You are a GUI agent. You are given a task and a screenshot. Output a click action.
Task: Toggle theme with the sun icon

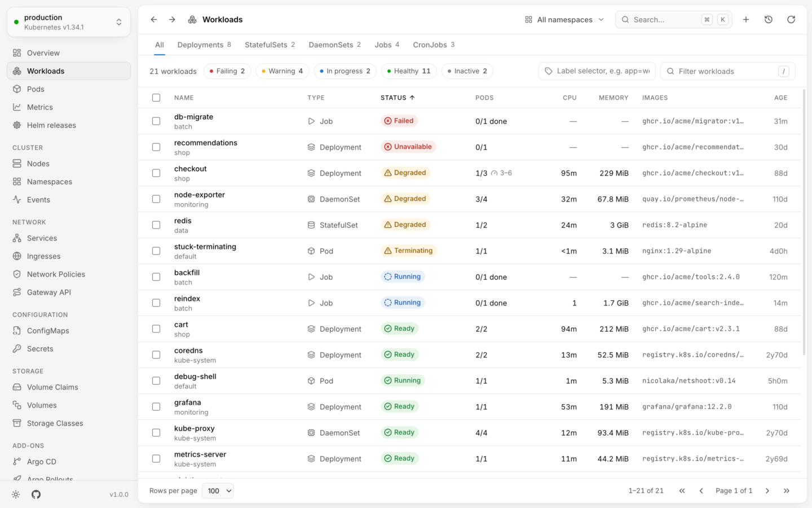tap(16, 494)
